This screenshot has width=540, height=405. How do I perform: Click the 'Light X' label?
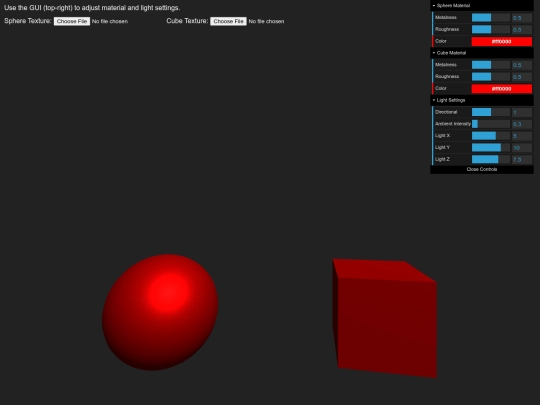(x=442, y=135)
